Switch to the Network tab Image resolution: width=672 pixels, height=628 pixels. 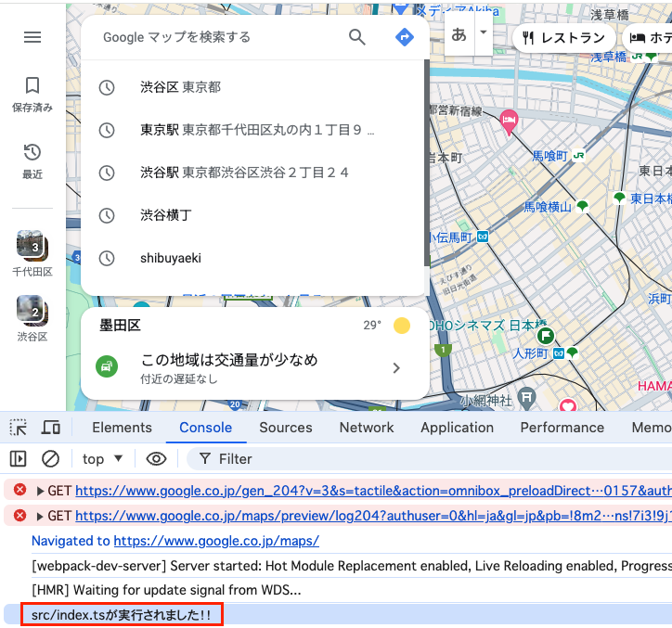coord(367,428)
